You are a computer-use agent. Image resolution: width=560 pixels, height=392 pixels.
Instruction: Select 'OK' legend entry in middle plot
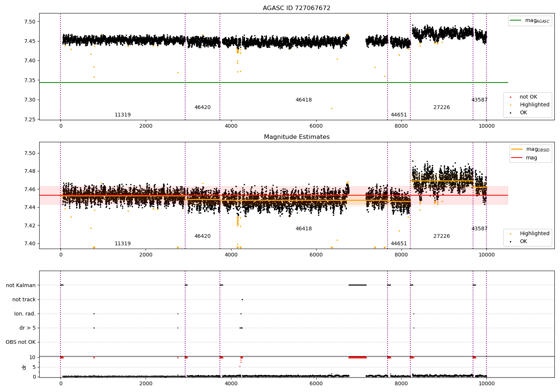pyautogui.click(x=519, y=242)
